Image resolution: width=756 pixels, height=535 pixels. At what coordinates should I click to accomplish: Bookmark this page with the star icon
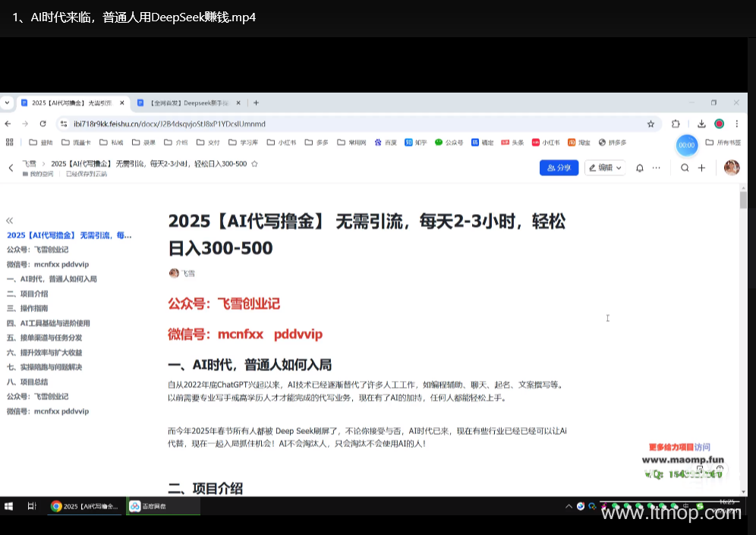click(x=650, y=124)
